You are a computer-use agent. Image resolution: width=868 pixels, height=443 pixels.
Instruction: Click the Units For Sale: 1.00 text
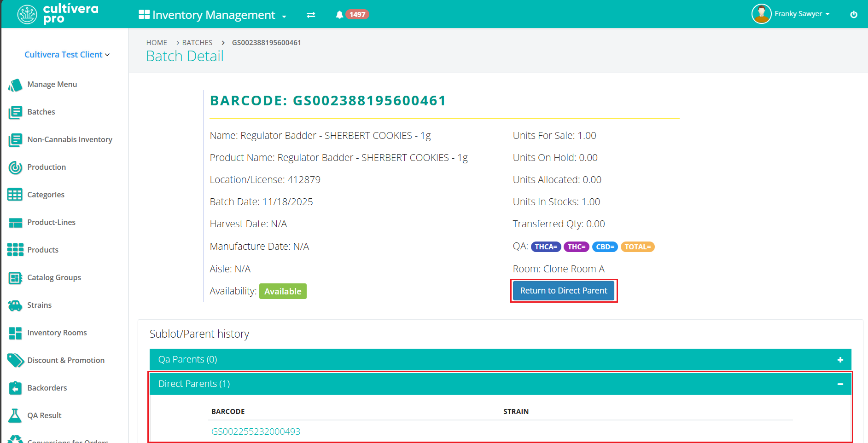click(554, 136)
